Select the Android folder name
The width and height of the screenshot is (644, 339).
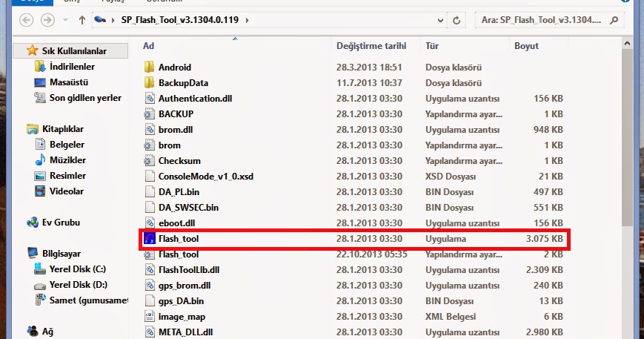(x=175, y=67)
